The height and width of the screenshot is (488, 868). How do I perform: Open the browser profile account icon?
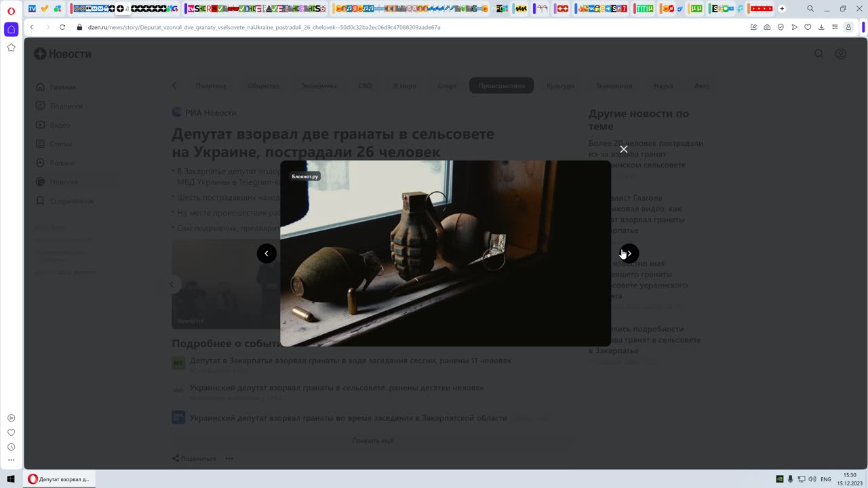[x=848, y=27]
